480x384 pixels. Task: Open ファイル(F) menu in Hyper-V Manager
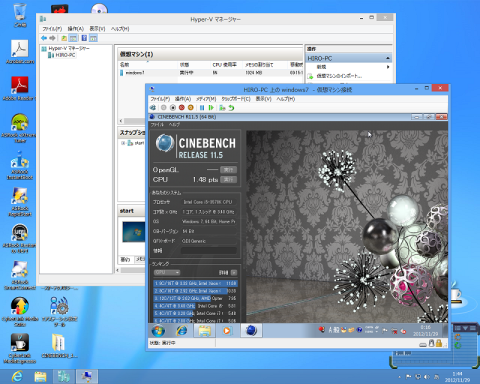click(x=52, y=29)
